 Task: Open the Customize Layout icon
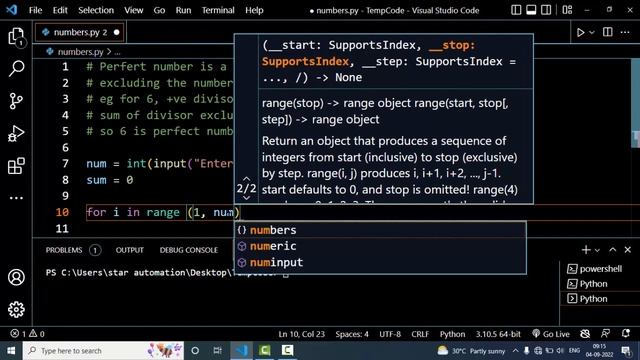[567, 10]
